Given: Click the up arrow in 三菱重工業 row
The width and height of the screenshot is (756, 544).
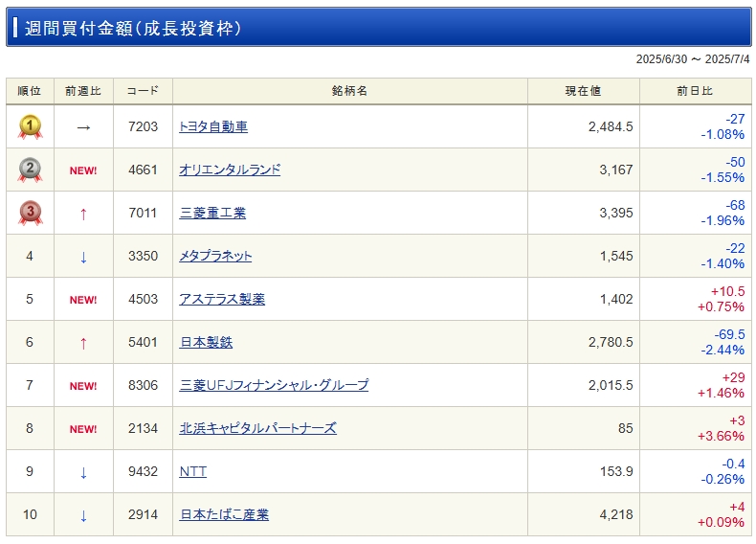Looking at the screenshot, I should tap(83, 214).
